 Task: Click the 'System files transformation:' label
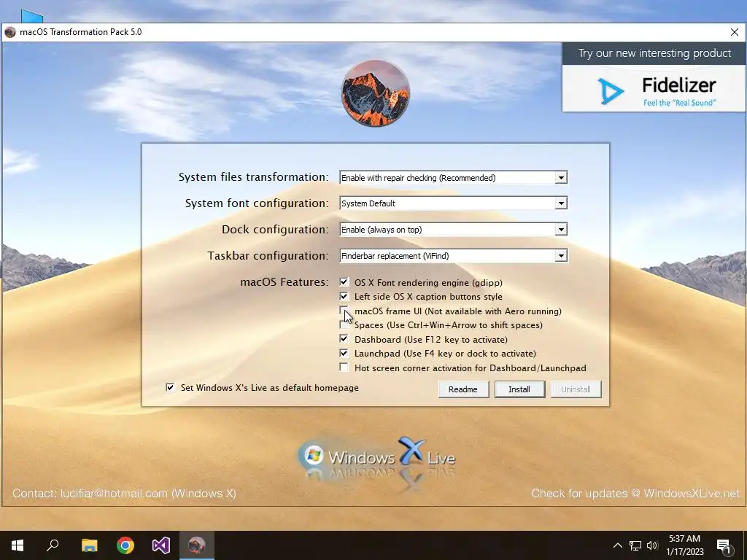(x=253, y=177)
